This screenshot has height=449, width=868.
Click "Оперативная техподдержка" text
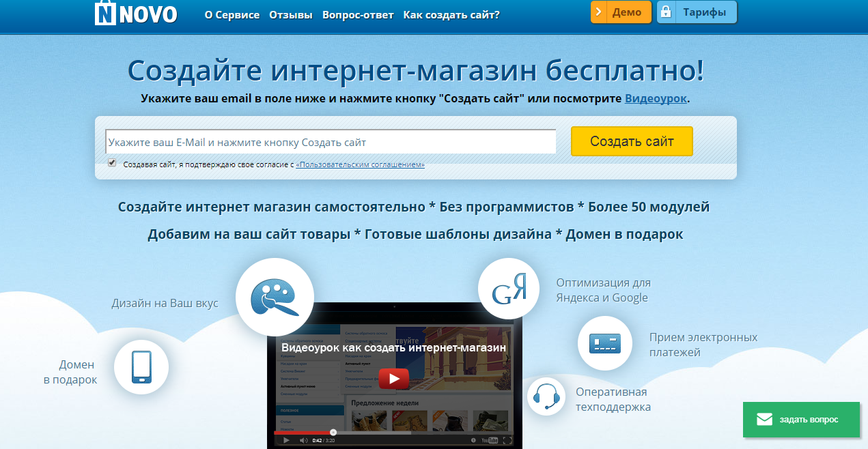(x=613, y=399)
